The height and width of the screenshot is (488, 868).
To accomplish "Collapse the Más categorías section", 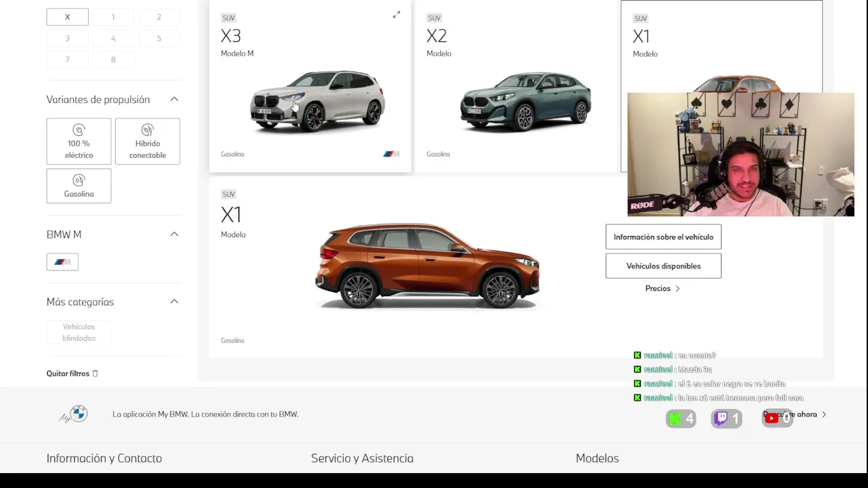I will point(174,302).
